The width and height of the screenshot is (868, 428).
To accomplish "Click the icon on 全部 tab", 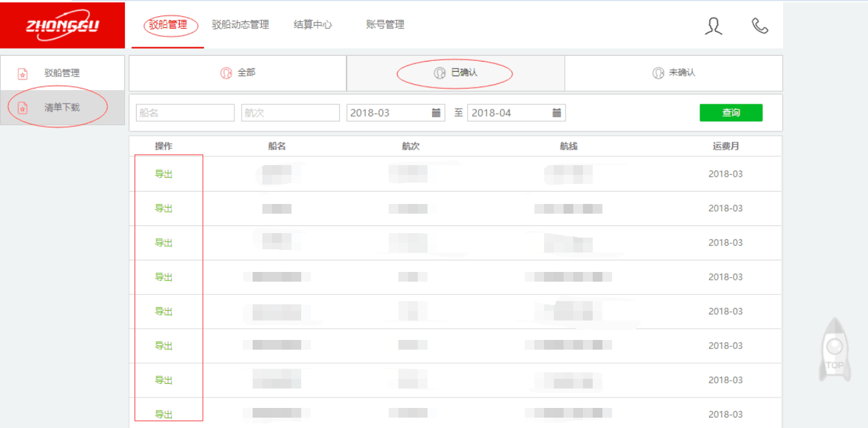I will tap(226, 73).
